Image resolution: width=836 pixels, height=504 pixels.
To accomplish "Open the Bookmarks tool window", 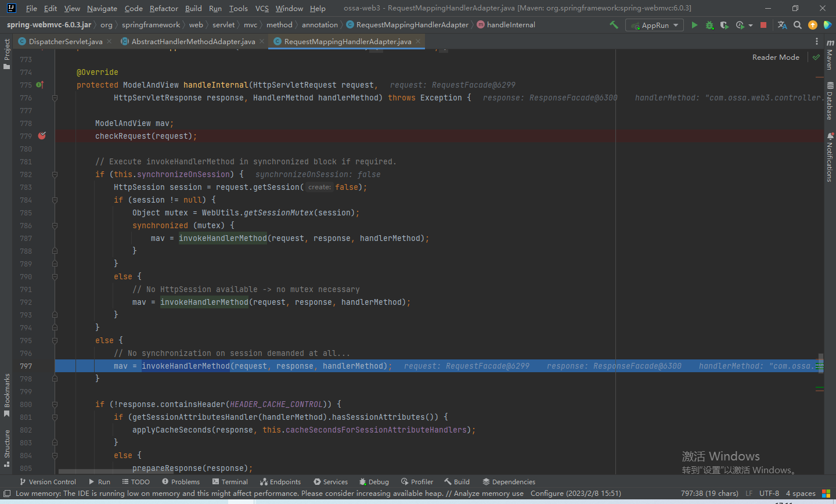I will (x=6, y=395).
